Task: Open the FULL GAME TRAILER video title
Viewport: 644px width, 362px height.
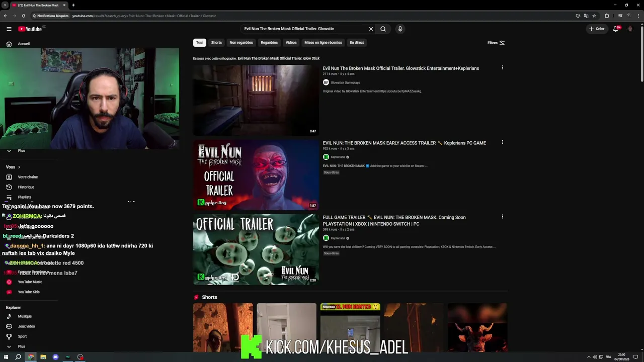Action: click(x=394, y=221)
